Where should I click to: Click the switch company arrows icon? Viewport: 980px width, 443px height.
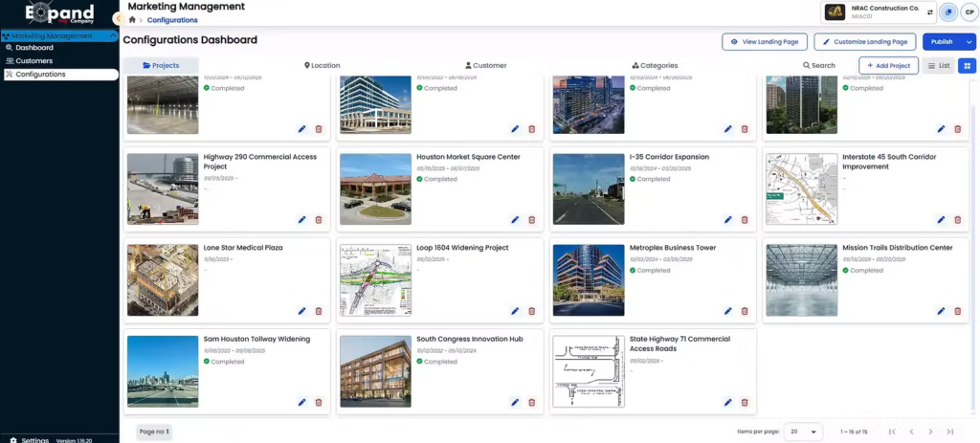tap(929, 11)
